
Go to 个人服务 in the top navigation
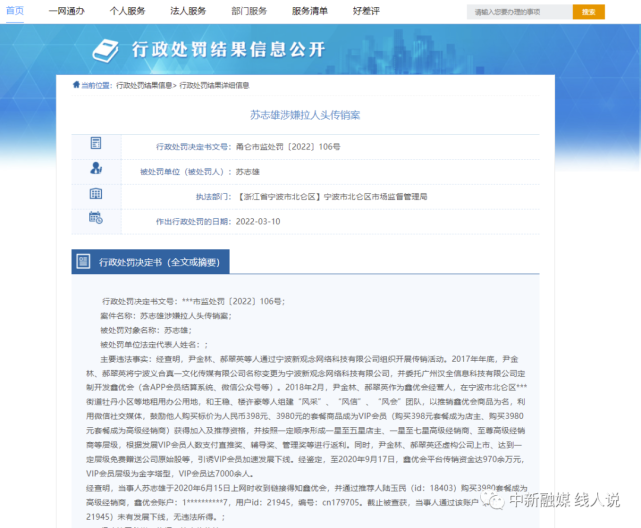[x=128, y=11]
